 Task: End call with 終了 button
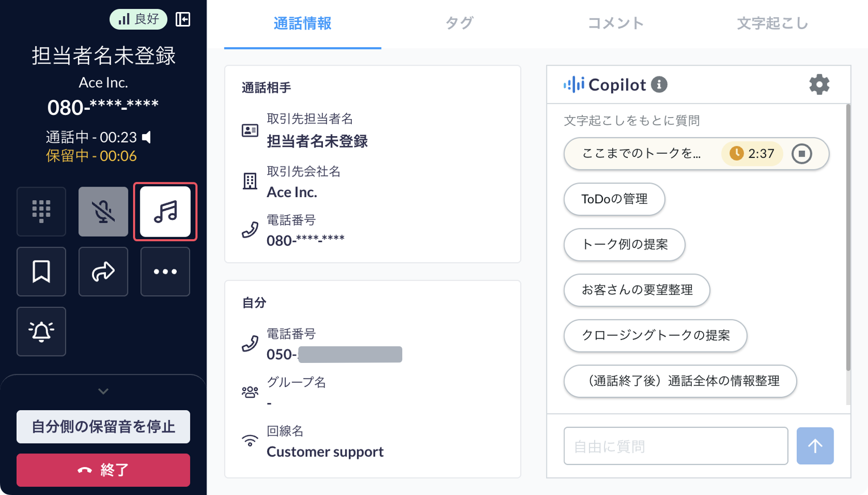coord(103,470)
